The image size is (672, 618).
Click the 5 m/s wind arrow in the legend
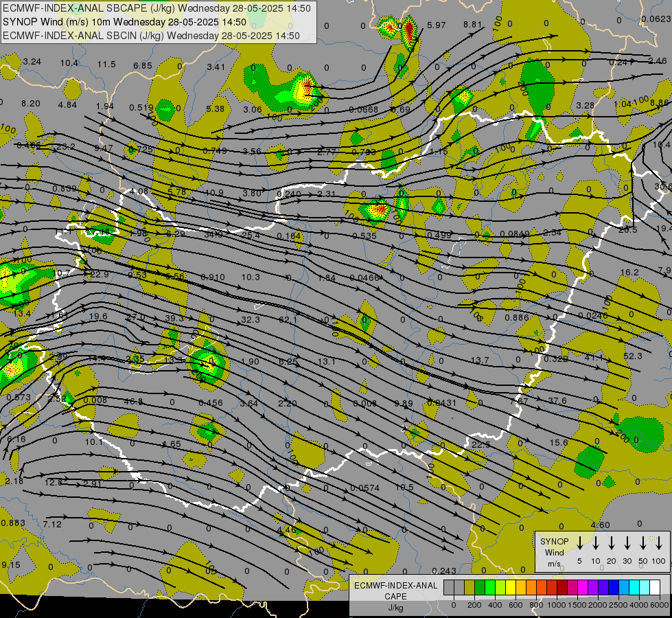579,543
